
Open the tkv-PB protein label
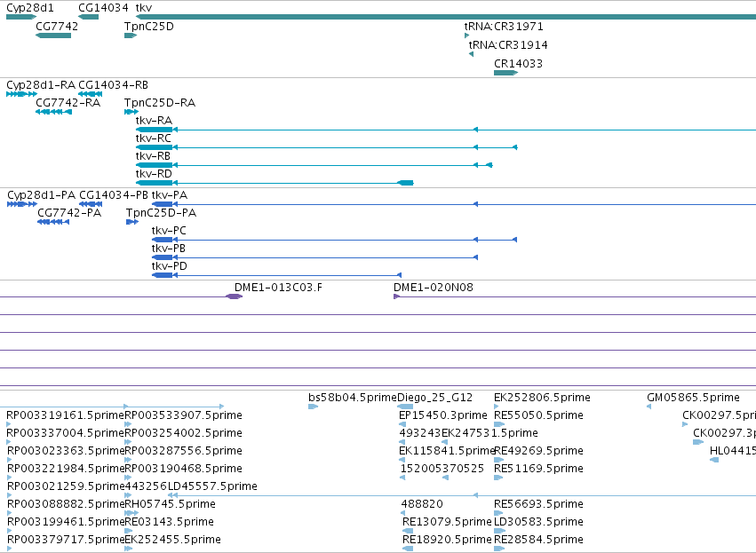coord(169,249)
